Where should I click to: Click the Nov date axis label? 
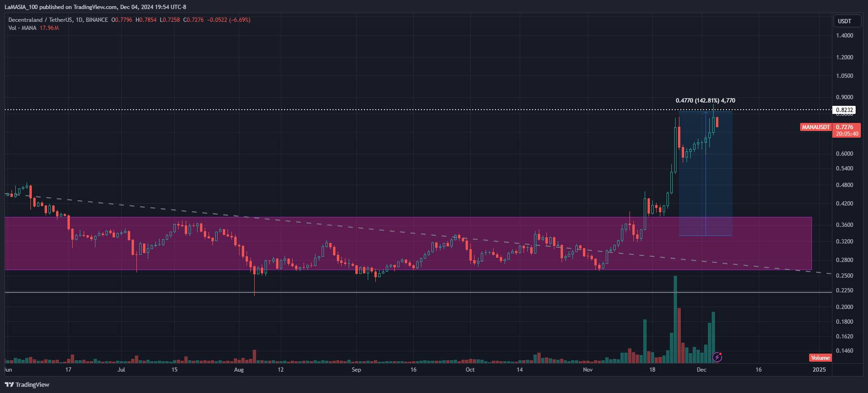pyautogui.click(x=588, y=370)
